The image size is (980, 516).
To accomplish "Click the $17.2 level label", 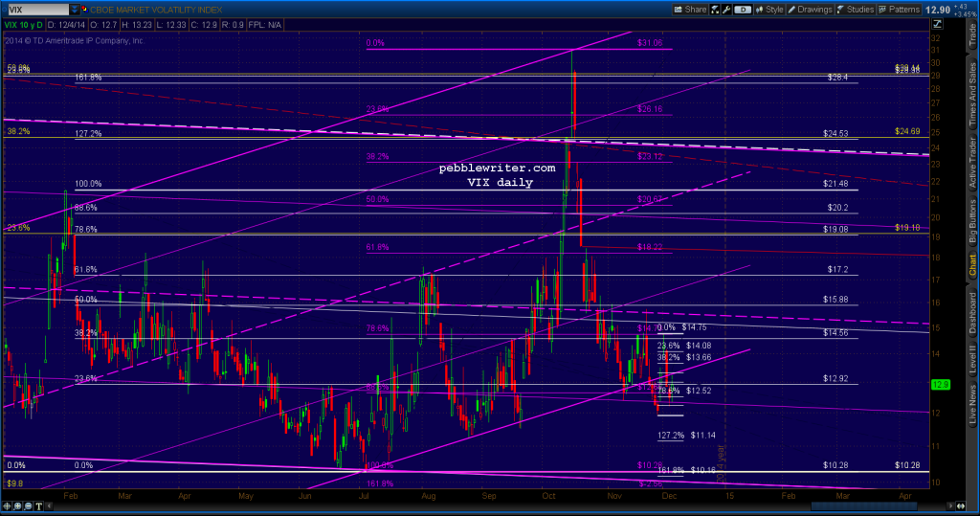I will point(837,270).
